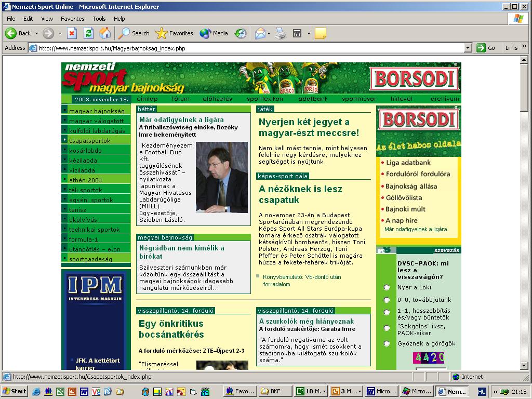Open the Address bar dropdown list
532x399 pixels.
click(468, 48)
